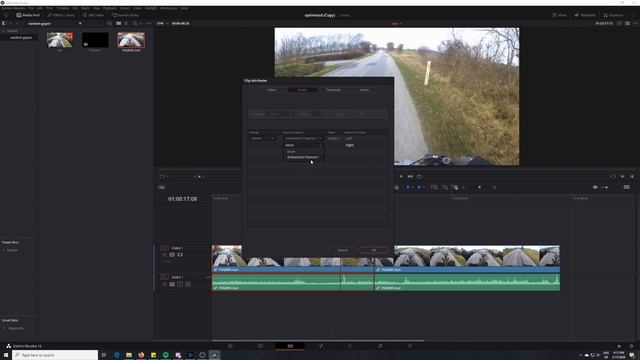
Task: Confirm Clip Attributes with OK button
Action: [x=373, y=250]
